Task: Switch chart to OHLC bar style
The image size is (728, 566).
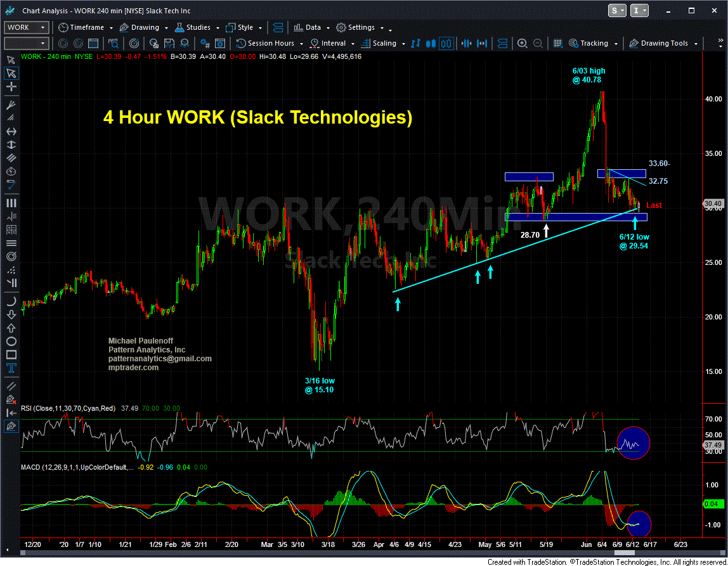Action: point(415,43)
